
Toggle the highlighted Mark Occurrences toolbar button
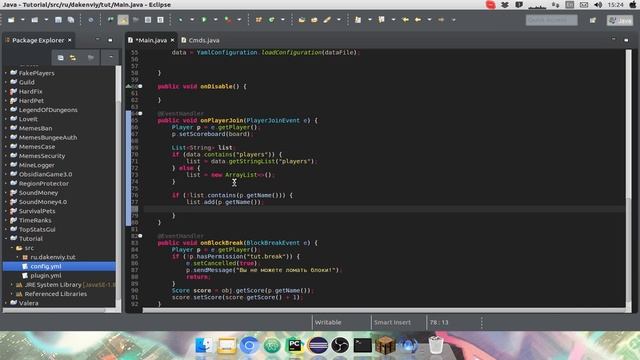tap(123, 20)
